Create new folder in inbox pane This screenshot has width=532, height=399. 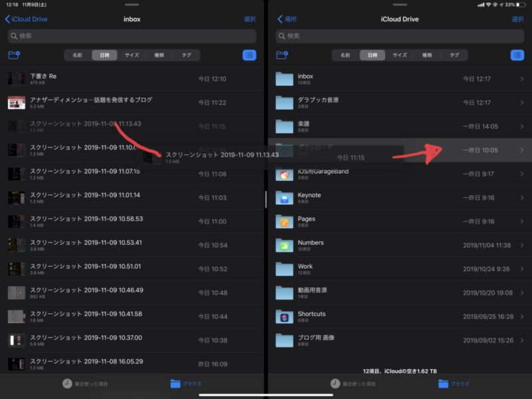click(14, 55)
